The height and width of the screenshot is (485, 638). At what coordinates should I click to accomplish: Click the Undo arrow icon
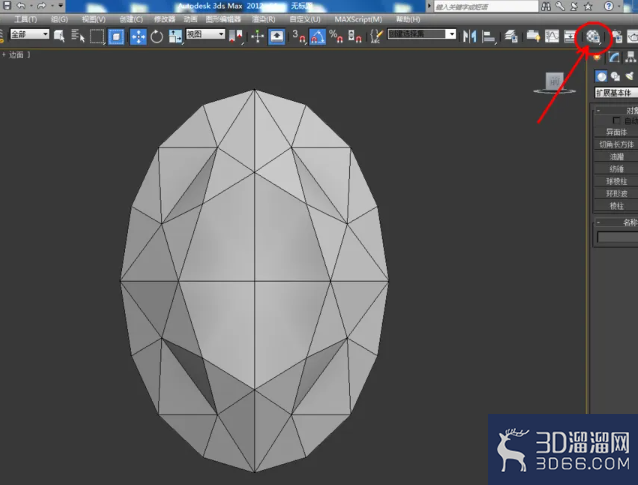coord(21,5)
